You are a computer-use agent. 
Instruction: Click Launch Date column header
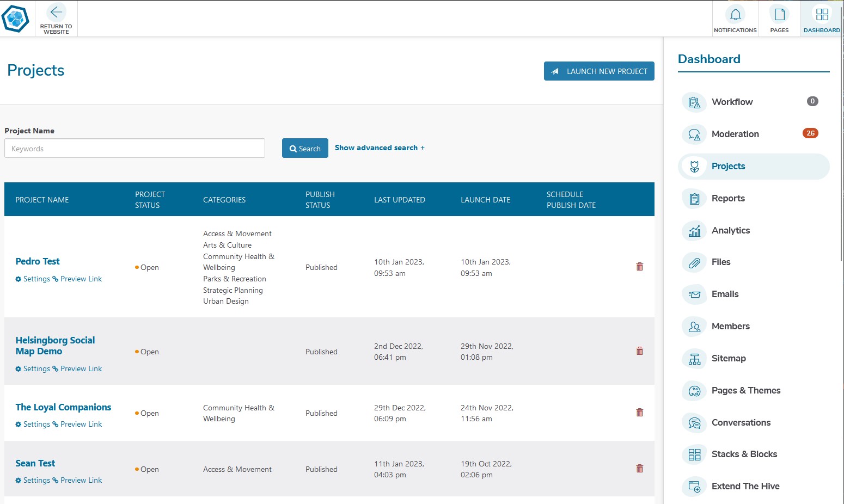click(485, 200)
